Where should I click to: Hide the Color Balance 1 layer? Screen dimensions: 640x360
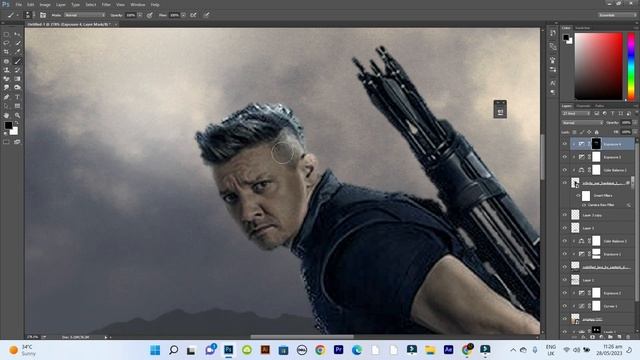click(x=565, y=241)
